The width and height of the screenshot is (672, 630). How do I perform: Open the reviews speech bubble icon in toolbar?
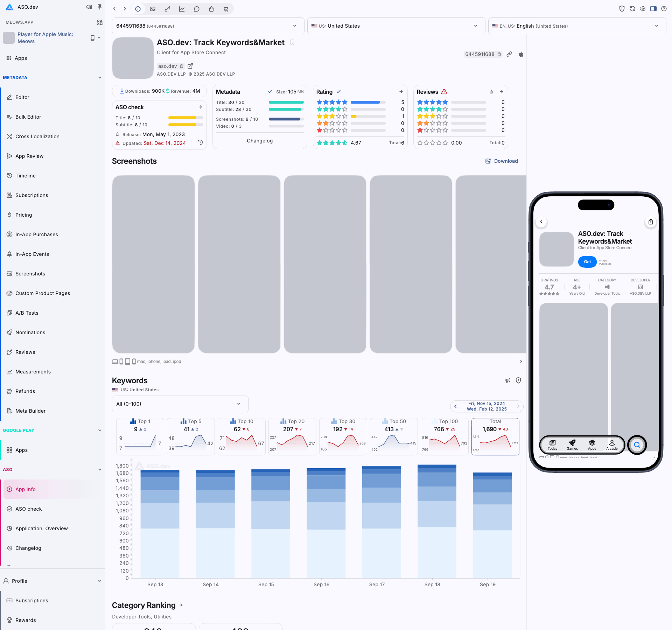coord(197,9)
